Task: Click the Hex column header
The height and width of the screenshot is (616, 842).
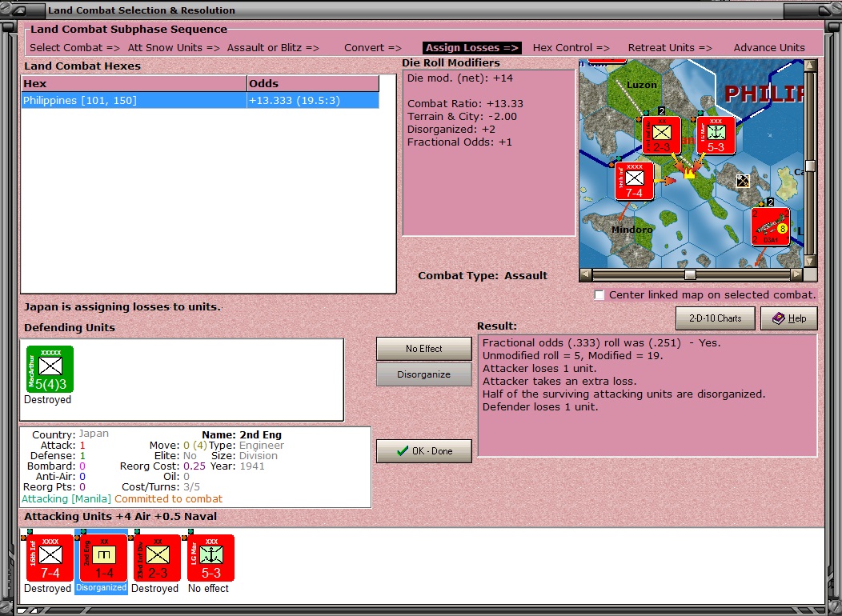Action: [x=134, y=84]
